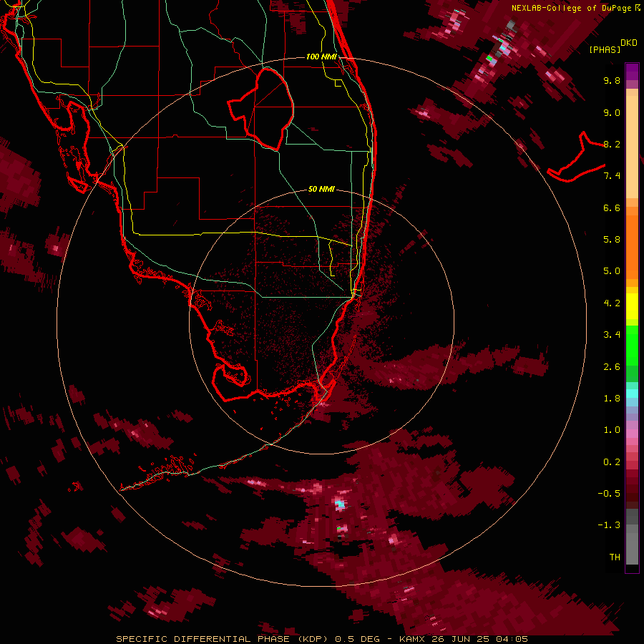
Task: Click the 5.8 value on the color scale
Action: 612,240
